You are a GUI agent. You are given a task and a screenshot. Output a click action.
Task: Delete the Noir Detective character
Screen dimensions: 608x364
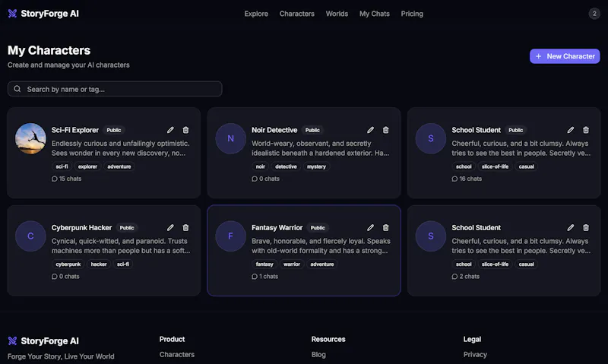point(386,130)
